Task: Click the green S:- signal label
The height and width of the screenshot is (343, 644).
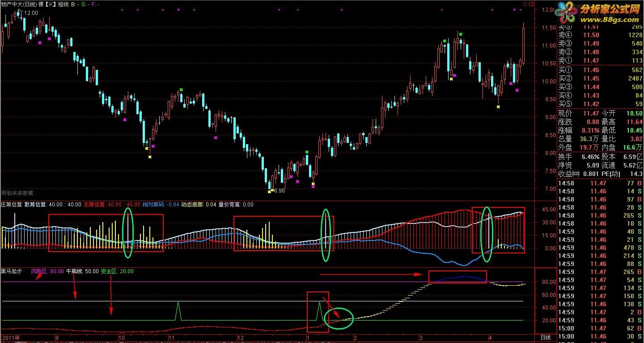Action: [x=85, y=4]
